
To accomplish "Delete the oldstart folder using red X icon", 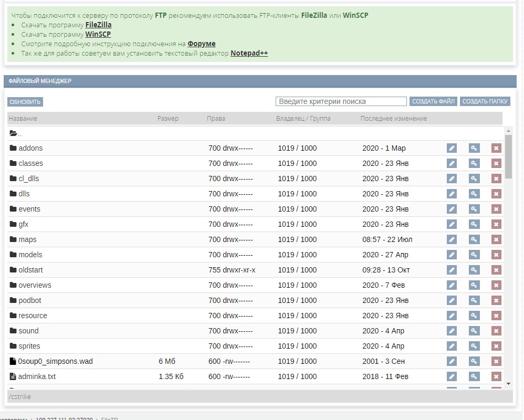I will click(x=496, y=270).
